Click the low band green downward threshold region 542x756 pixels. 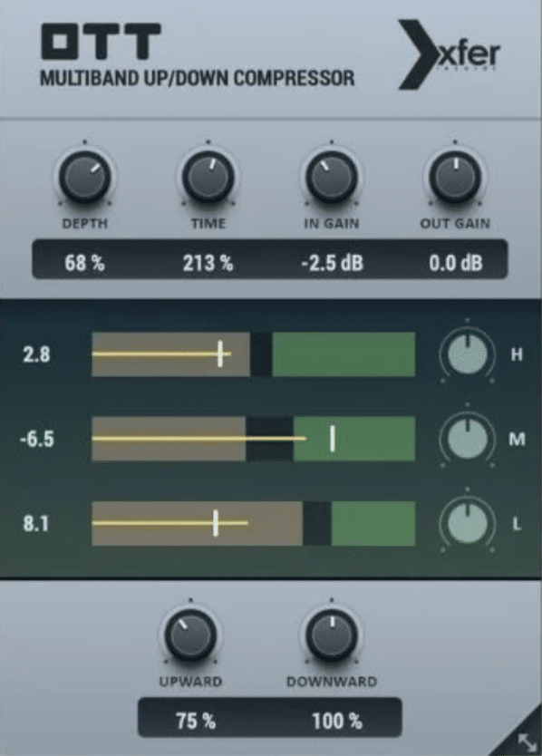[373, 523]
